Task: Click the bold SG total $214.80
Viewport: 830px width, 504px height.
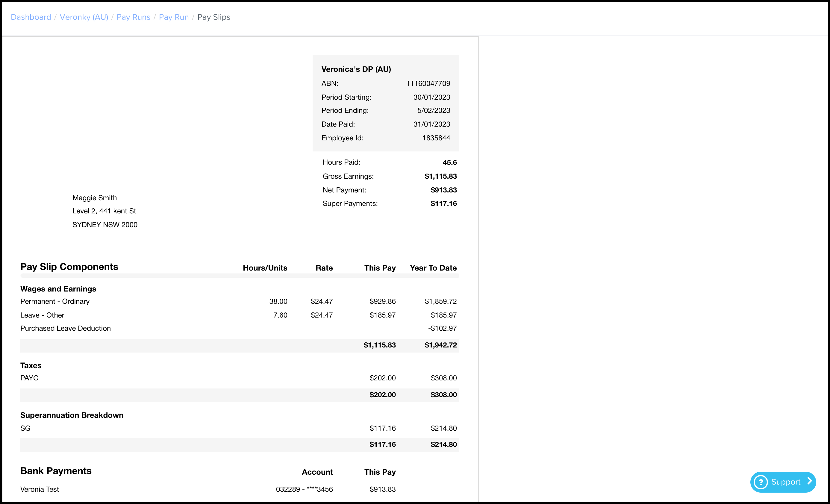Action: [x=444, y=444]
